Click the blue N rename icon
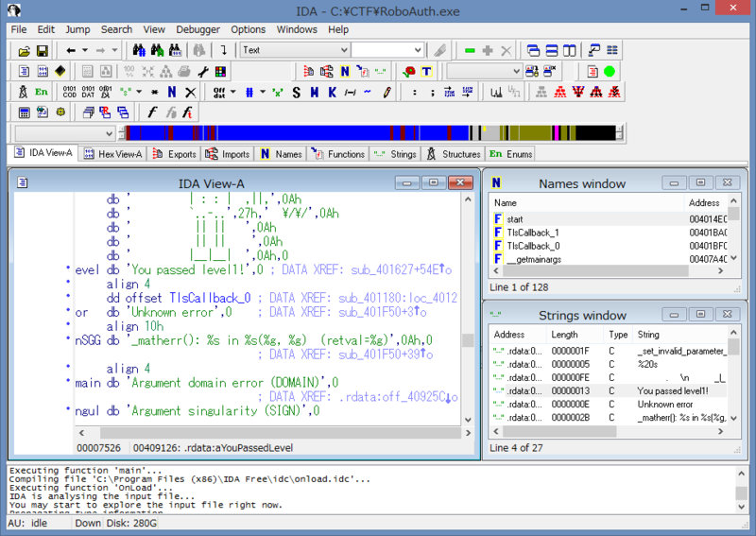Viewport: 756px width, 536px height. tap(172, 92)
